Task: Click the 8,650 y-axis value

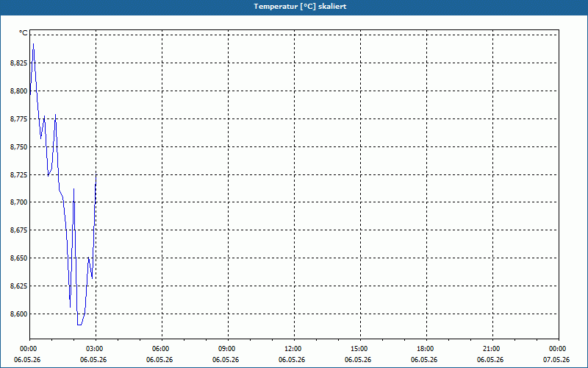Action: [19, 258]
